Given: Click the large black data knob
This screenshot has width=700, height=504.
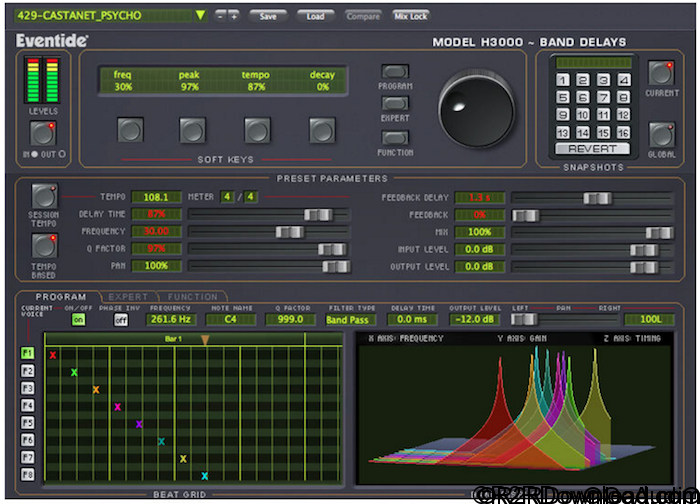Looking at the screenshot, I should pos(476,109).
